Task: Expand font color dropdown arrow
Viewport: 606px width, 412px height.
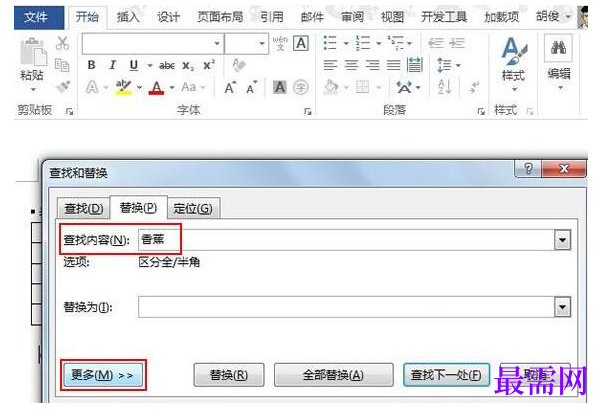Action: coord(172,87)
